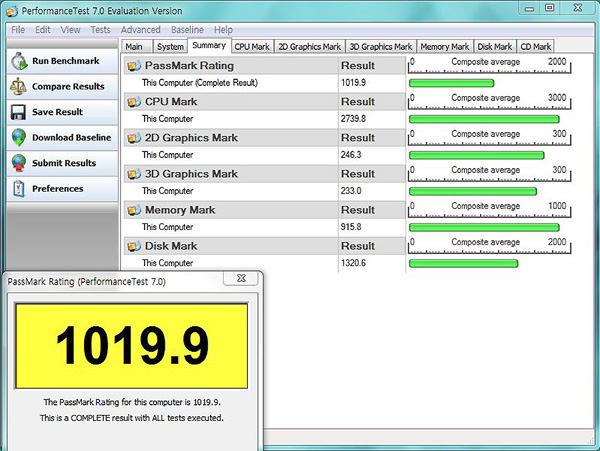Viewport: 600px width, 451px height.
Task: Open the Advanced menu
Action: tap(140, 30)
